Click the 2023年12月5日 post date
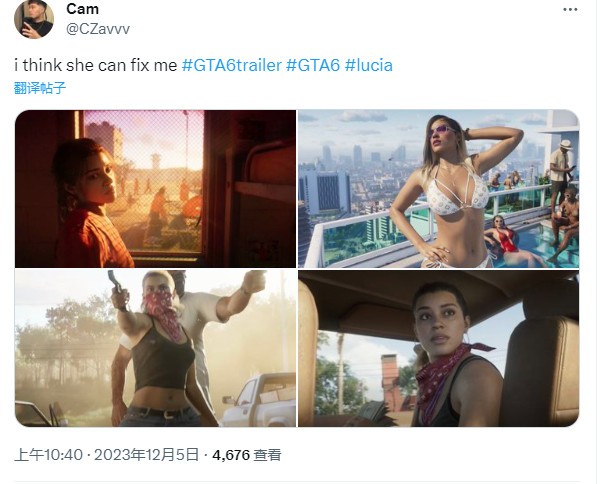The width and height of the screenshot is (609, 484). coord(146,455)
